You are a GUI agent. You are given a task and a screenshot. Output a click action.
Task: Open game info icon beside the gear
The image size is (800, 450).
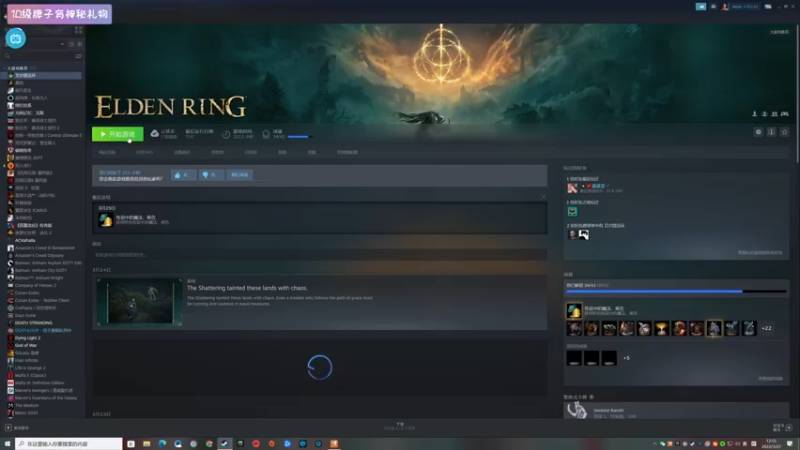(771, 132)
